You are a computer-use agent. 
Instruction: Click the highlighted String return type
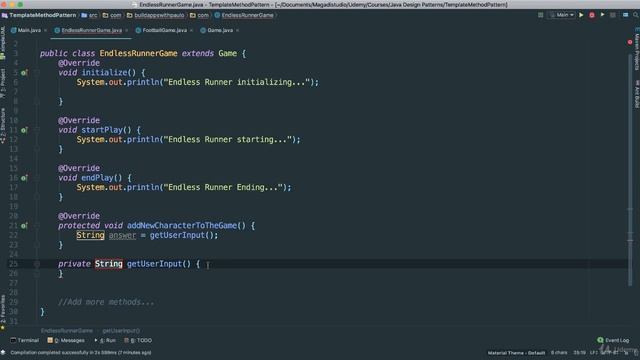(x=109, y=264)
